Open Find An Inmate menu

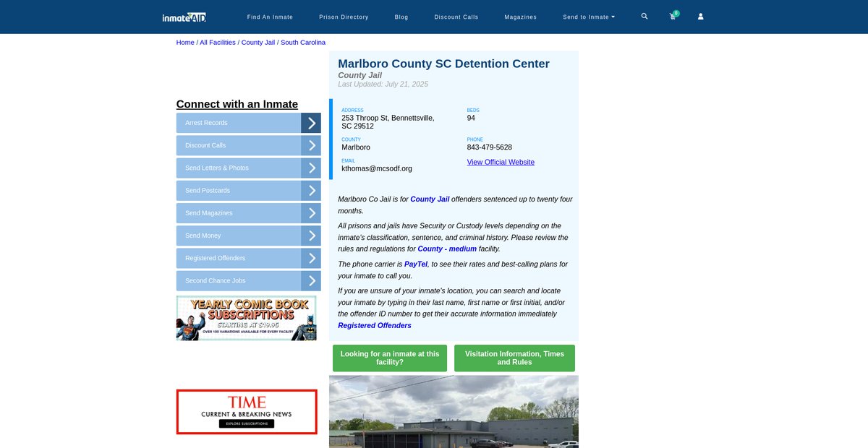pos(268,17)
